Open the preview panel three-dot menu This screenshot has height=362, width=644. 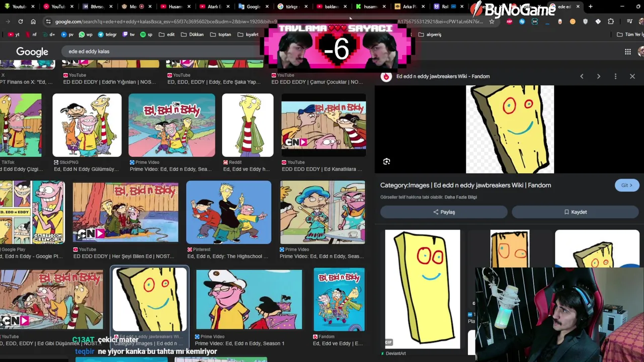coord(615,76)
